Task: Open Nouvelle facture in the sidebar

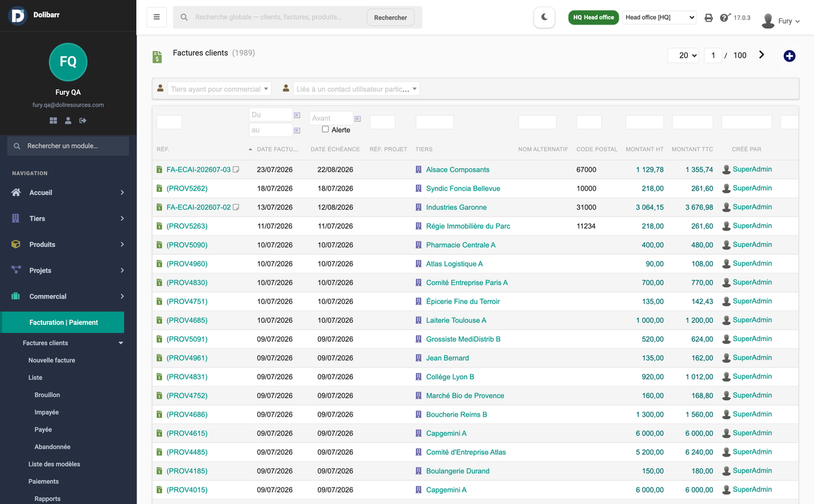Action: pyautogui.click(x=52, y=360)
